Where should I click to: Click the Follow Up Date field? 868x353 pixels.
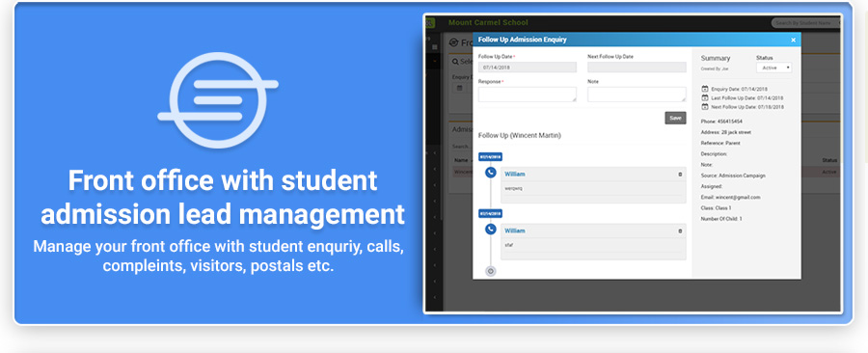(x=527, y=67)
